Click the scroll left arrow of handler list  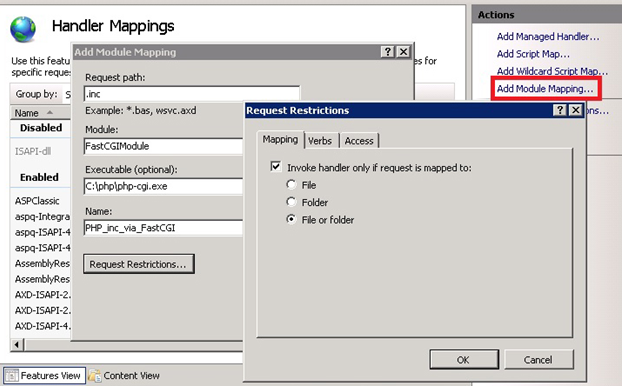17,344
